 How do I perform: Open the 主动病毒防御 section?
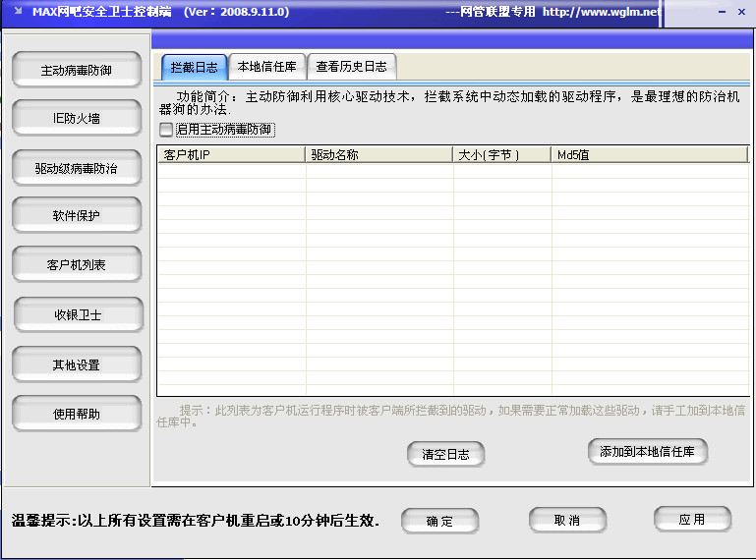click(x=77, y=70)
